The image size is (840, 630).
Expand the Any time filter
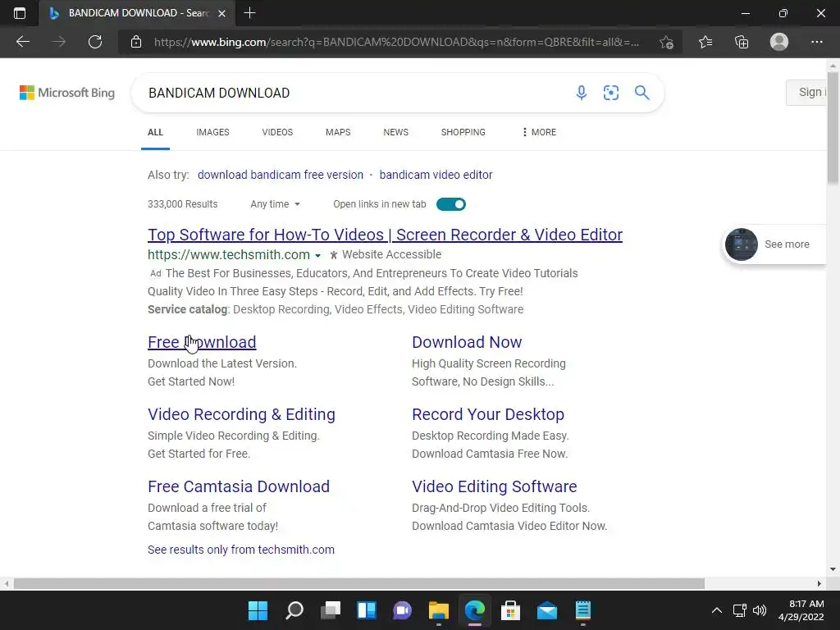click(x=275, y=204)
